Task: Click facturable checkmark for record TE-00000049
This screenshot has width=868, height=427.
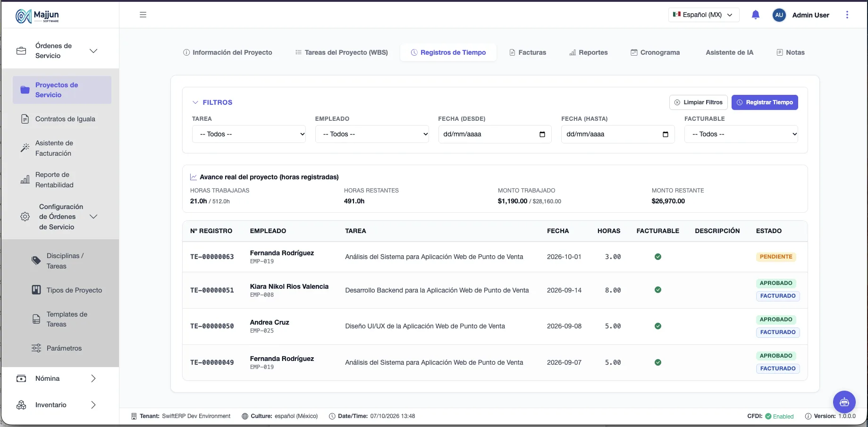Action: [x=657, y=362]
